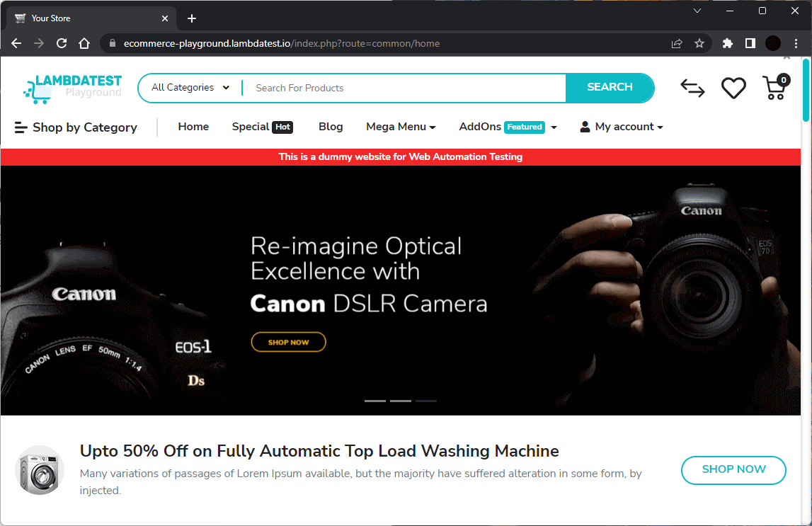This screenshot has width=812, height=526.
Task: Click the browser extensions puzzle icon
Action: click(727, 43)
